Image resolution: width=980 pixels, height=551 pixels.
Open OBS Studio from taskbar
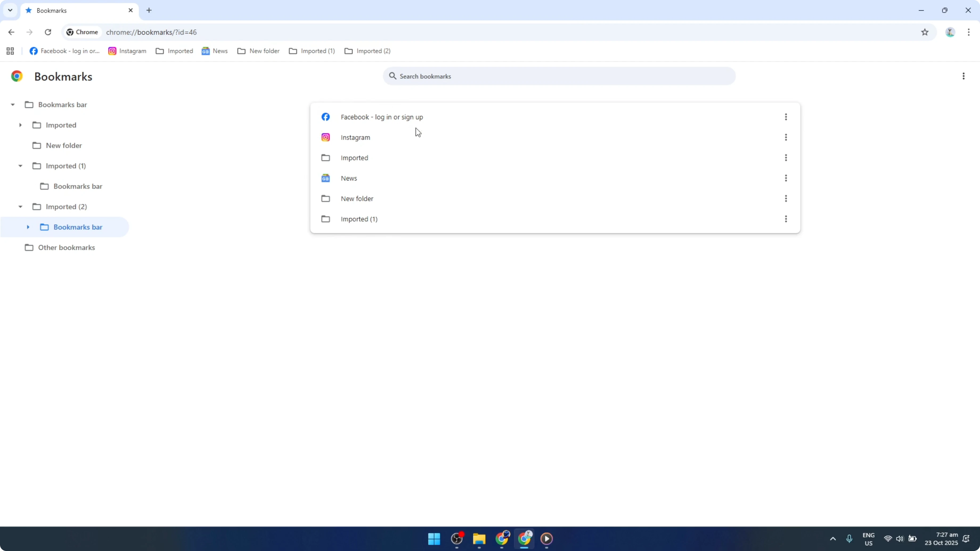(x=456, y=539)
